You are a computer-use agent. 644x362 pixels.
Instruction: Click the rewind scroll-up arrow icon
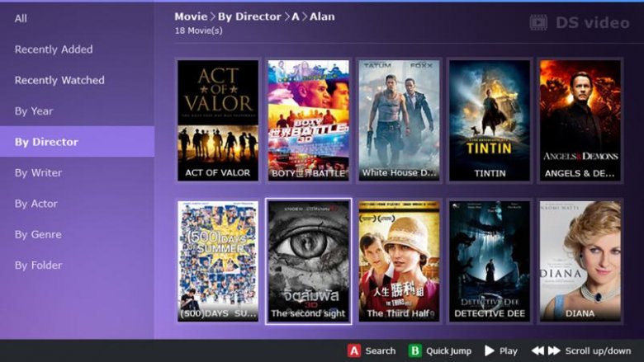pos(537,351)
